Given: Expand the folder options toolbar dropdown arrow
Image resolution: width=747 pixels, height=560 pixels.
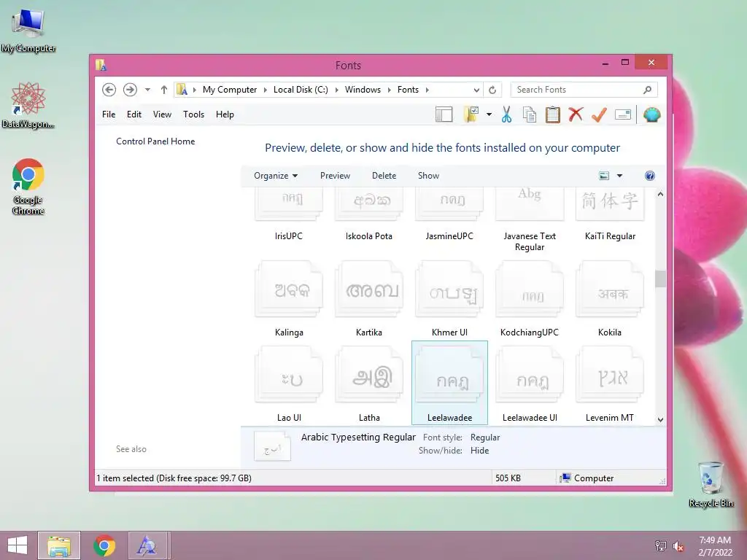Looking at the screenshot, I should [x=489, y=114].
